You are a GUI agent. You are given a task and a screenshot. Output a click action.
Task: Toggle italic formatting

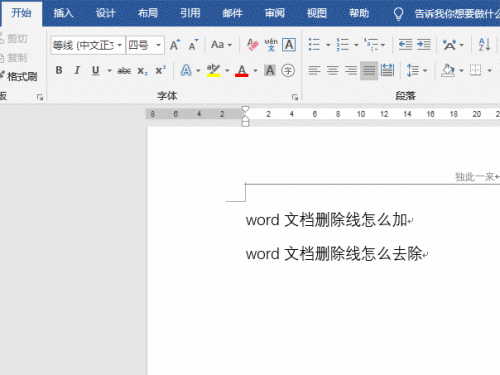click(77, 70)
